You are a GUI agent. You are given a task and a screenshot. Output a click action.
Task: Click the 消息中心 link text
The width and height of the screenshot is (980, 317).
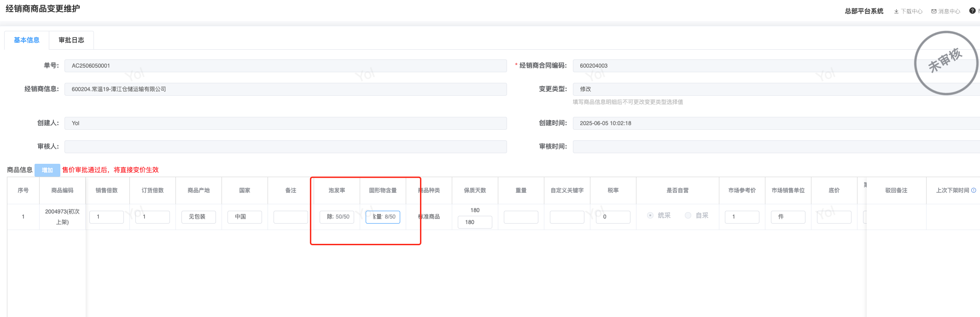pyautogui.click(x=950, y=12)
